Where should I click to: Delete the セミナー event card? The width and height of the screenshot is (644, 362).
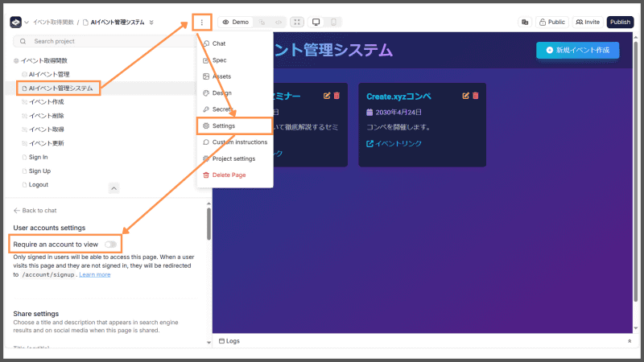(x=336, y=96)
